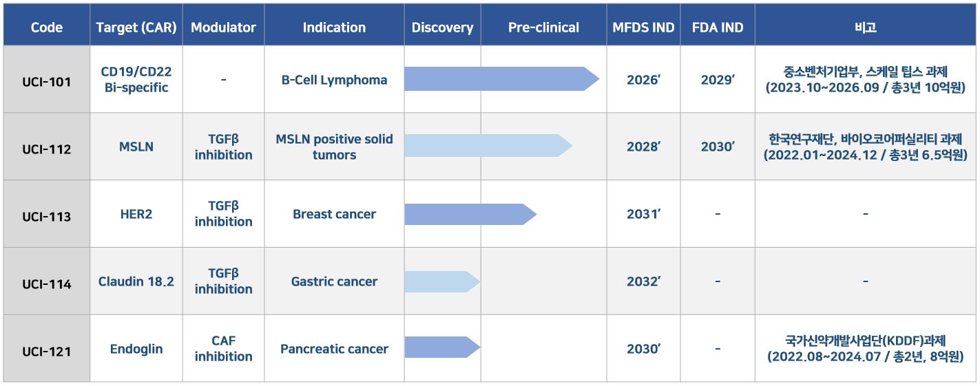Click the UCI-121 Pancreatic cancer progress arrow

coord(442,347)
